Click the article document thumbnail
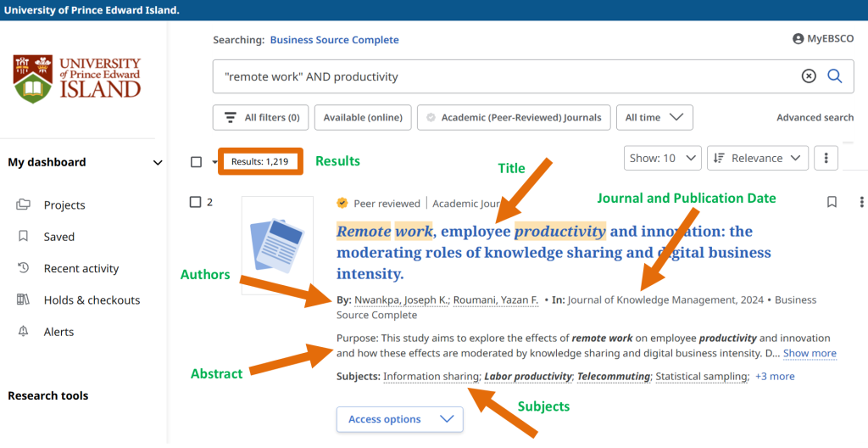The width and height of the screenshot is (868, 448). coord(277,245)
